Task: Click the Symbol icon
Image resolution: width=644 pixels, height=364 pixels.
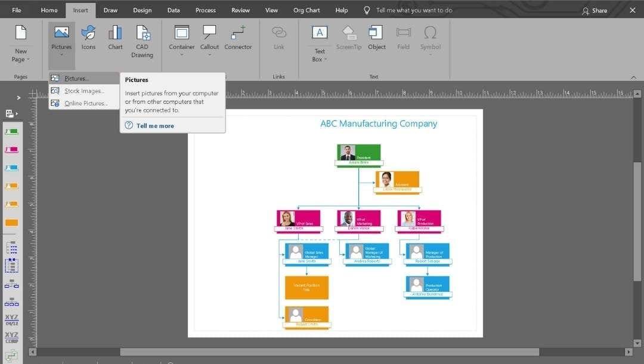Action: 430,32
